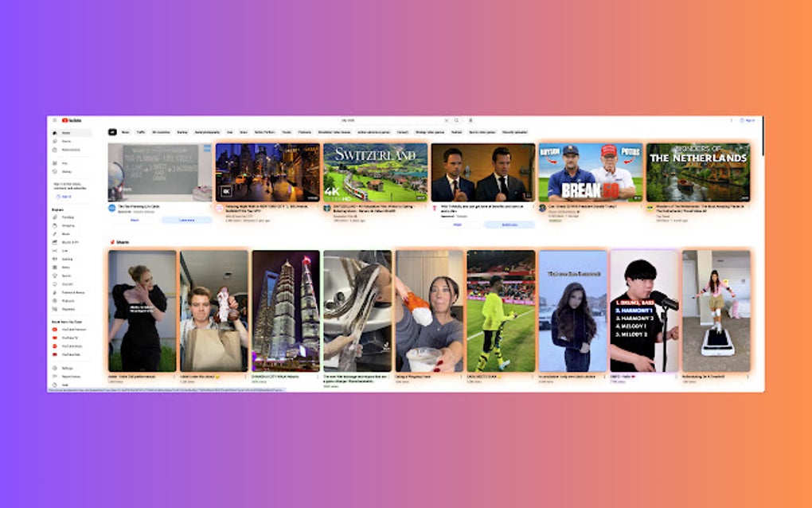Open options menu for Netherlands video
The height and width of the screenshot is (508, 812).
(748, 208)
